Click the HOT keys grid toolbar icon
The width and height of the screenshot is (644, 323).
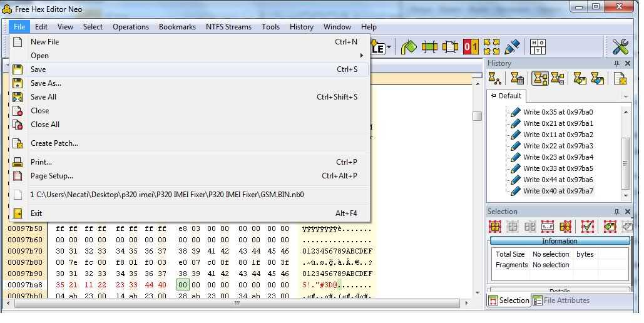537,47
